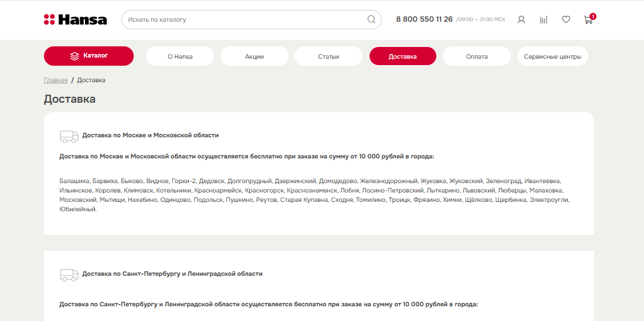Screen dimensions: 644x321
Task: Open the user account icon
Action: [521, 19]
